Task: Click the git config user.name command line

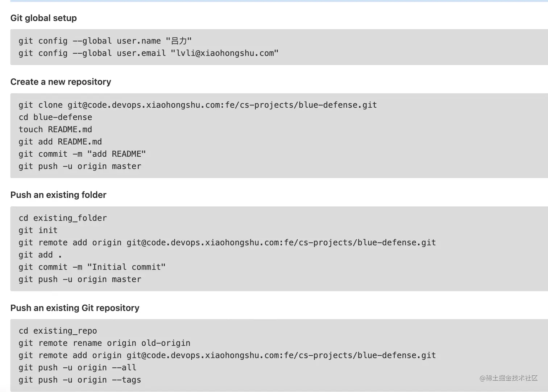Action: pos(105,41)
